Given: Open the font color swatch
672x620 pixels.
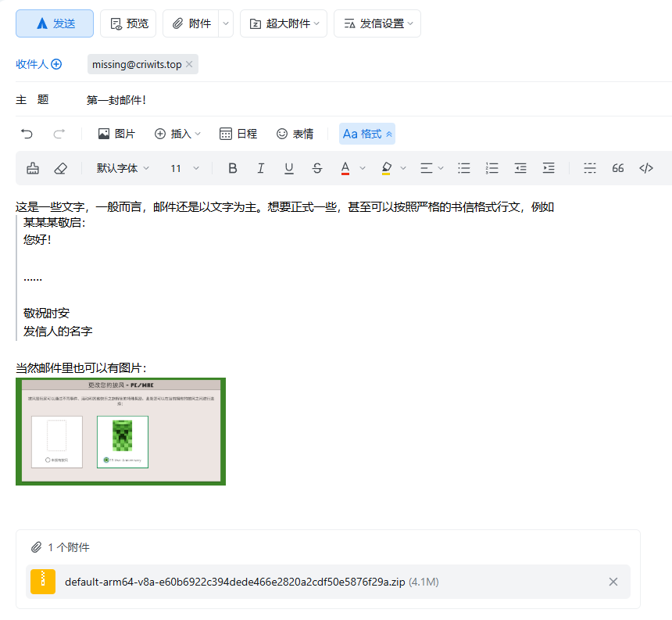Looking at the screenshot, I should tap(346, 168).
